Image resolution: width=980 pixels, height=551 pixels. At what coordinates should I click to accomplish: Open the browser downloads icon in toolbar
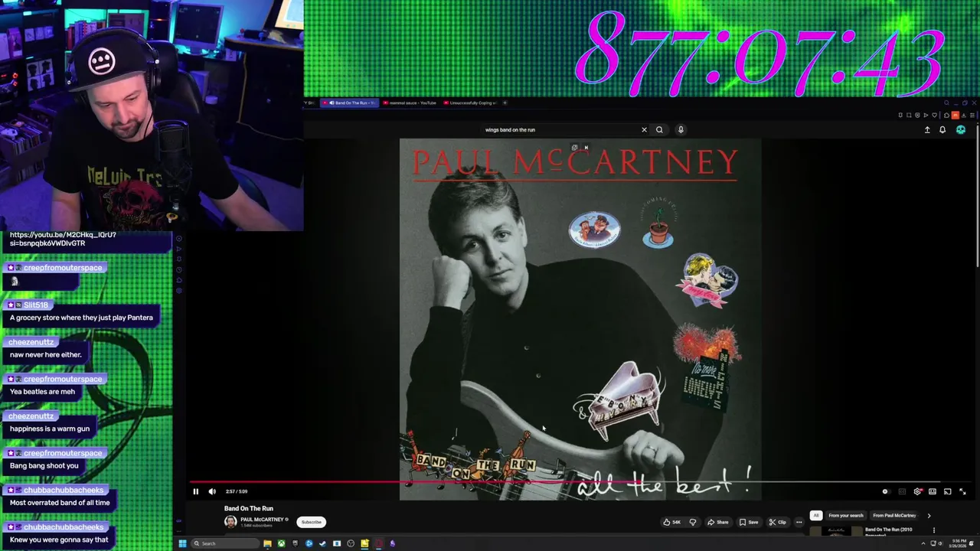pyautogui.click(x=964, y=115)
